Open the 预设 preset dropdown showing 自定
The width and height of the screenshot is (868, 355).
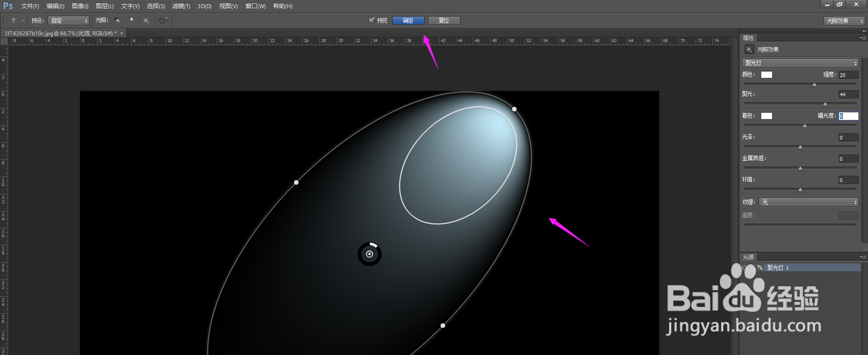[69, 21]
